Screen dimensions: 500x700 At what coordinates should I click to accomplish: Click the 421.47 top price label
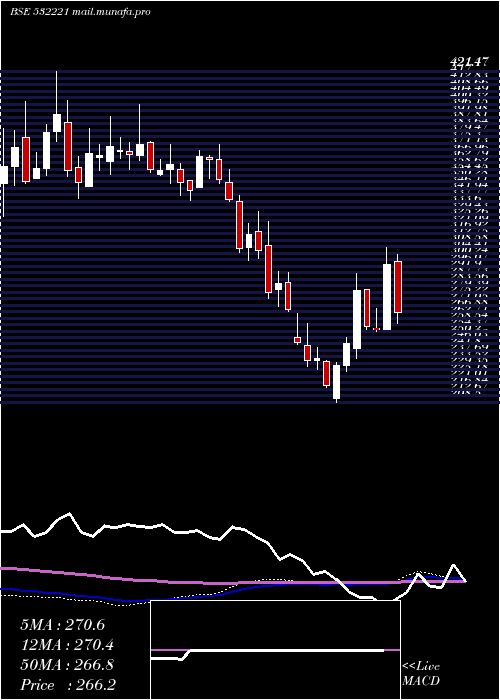coord(468,62)
